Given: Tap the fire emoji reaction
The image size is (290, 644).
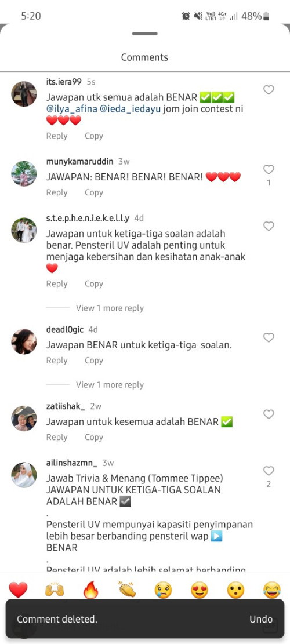Looking at the screenshot, I should point(90,590).
